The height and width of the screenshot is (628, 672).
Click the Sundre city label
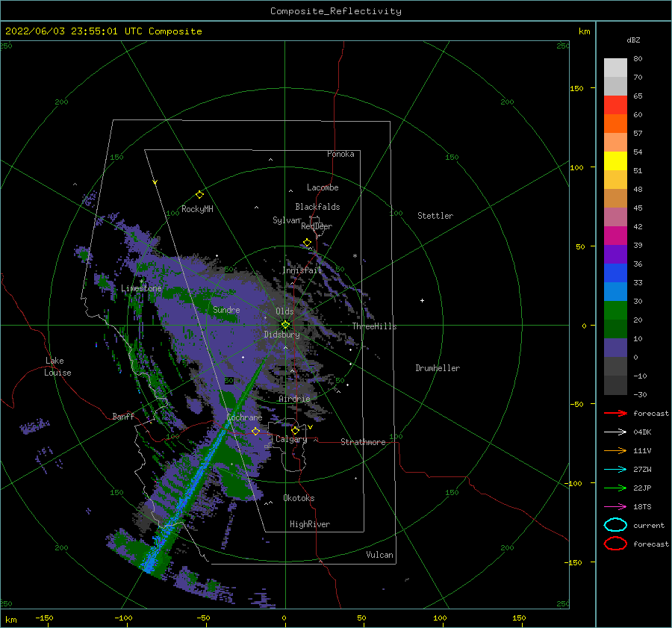(226, 309)
